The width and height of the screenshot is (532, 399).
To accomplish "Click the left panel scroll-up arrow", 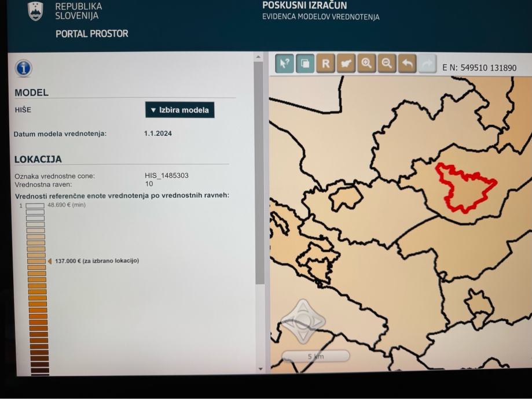I will pyautogui.click(x=259, y=57).
